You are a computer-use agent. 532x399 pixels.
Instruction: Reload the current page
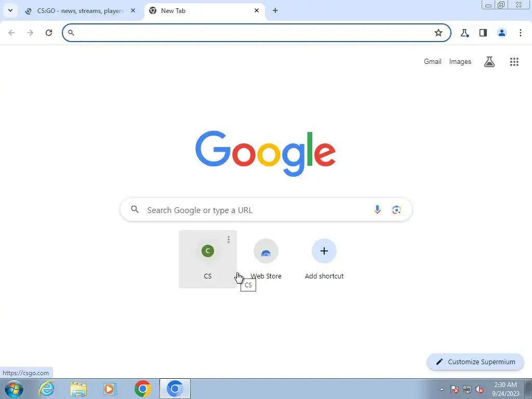pos(49,33)
